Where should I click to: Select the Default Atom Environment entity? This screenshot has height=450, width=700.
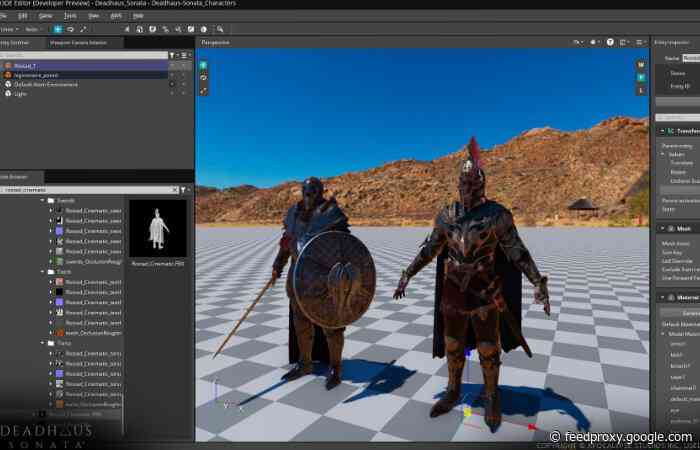click(46, 84)
